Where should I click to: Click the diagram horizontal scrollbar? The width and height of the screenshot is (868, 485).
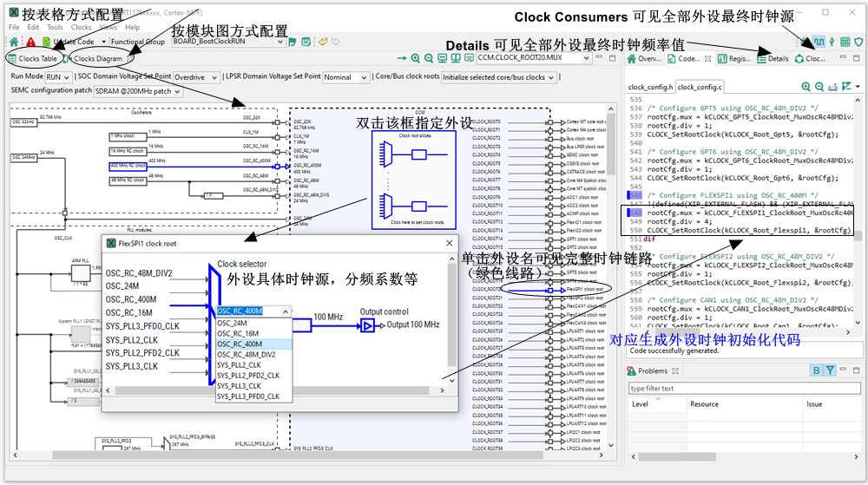[x=297, y=456]
